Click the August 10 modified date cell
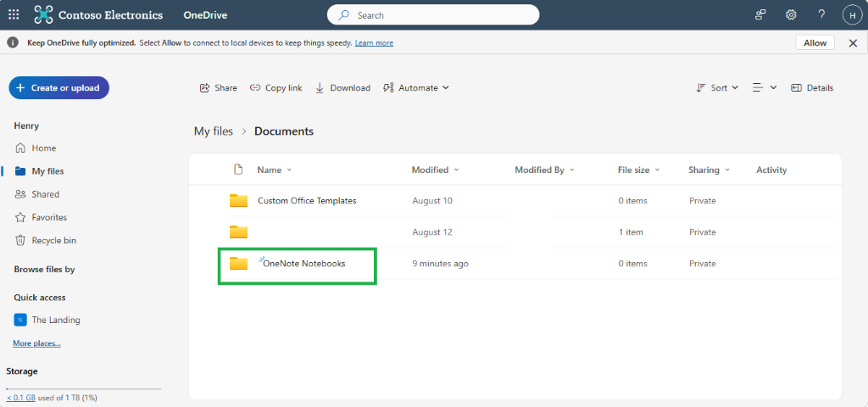 tap(432, 200)
